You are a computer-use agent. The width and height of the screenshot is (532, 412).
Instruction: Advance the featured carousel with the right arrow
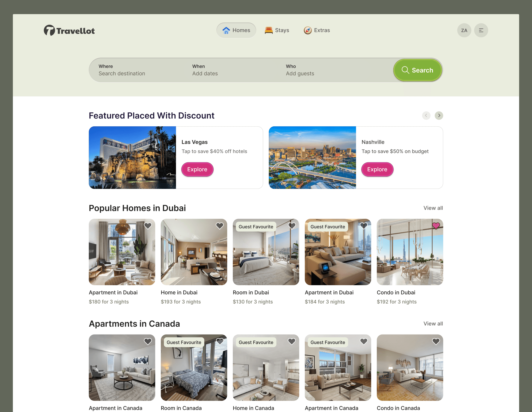439,115
